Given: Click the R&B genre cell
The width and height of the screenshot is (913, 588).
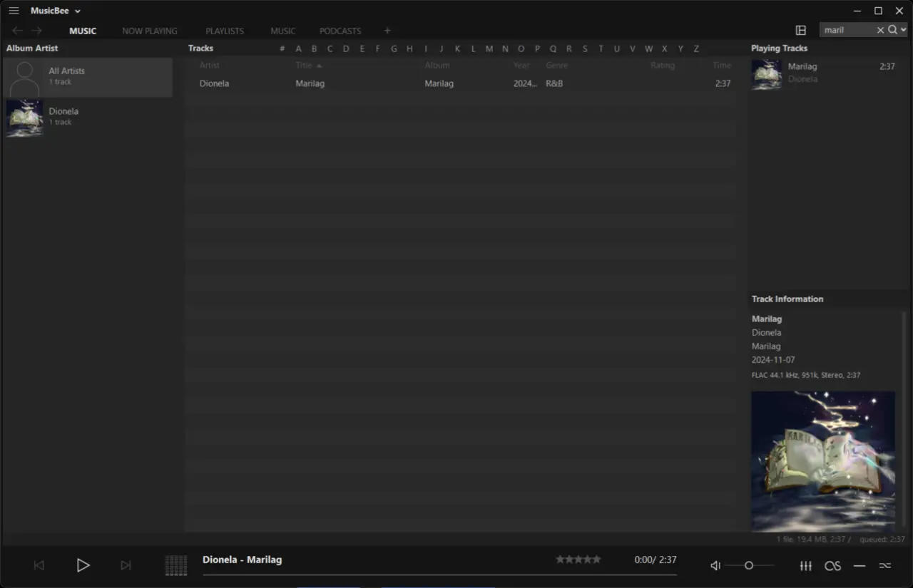Looking at the screenshot, I should point(554,83).
